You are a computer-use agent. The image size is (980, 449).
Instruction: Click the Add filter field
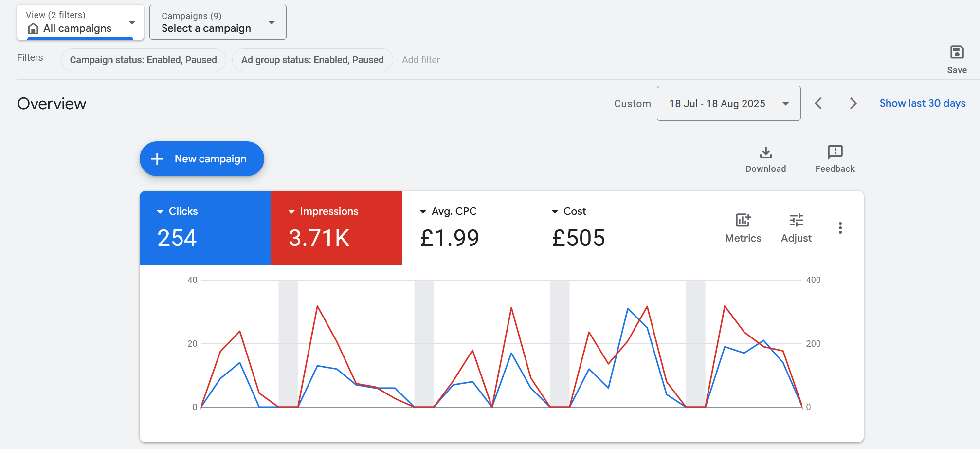coord(420,60)
